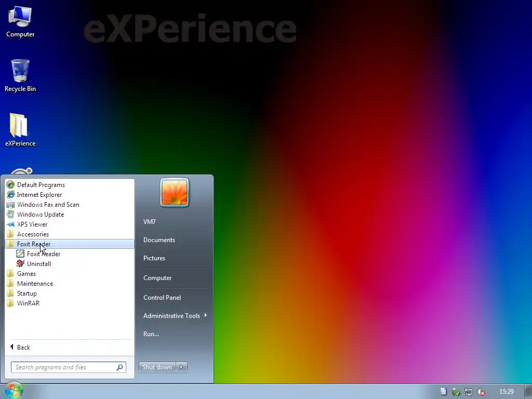Expand the Maintenance folder
Viewport: 532px width, 399px height.
point(70,283)
